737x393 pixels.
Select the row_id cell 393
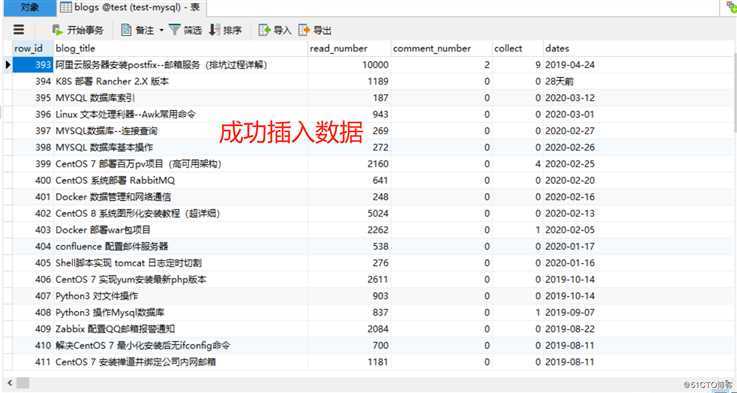click(x=32, y=65)
